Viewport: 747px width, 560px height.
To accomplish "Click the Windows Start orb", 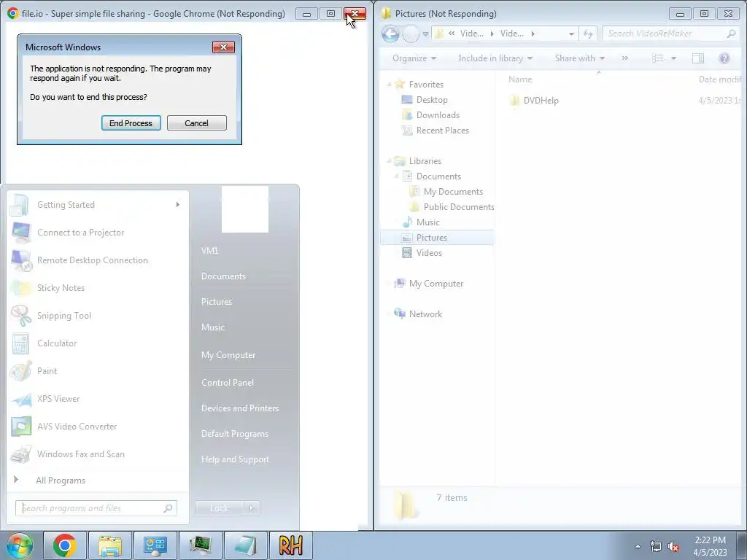I will [20, 545].
